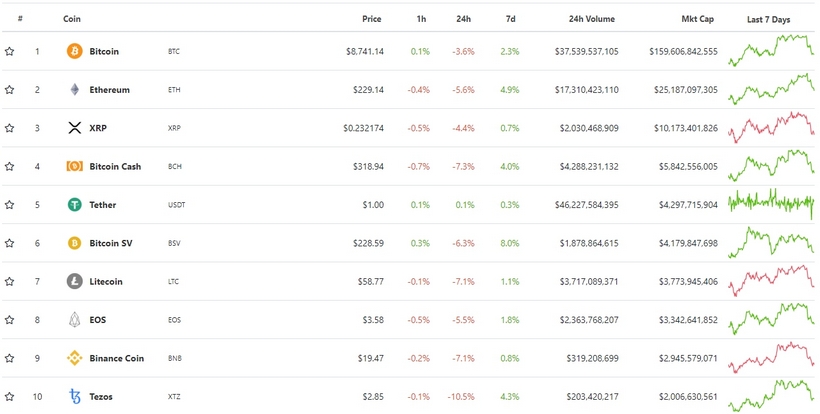Open EOS's 7-day sparkline chart
The height and width of the screenshot is (414, 820).
coord(771,319)
